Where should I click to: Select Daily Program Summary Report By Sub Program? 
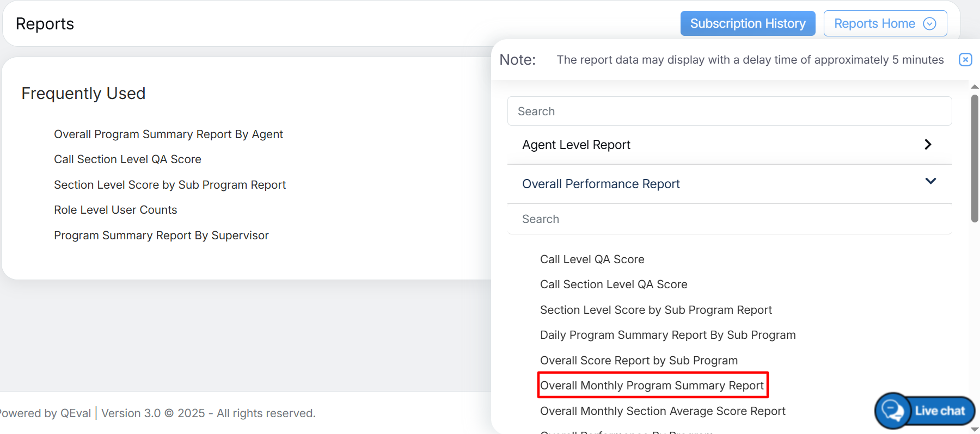click(x=667, y=335)
